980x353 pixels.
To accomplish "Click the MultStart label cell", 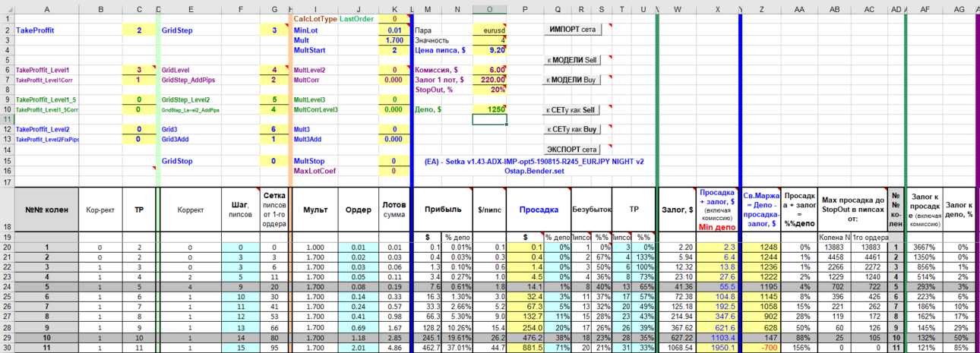I will [315, 50].
